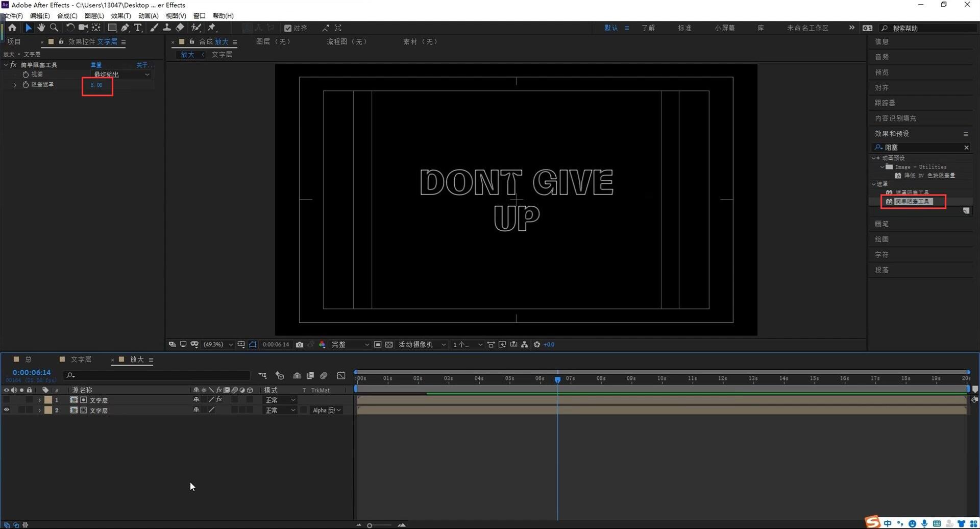This screenshot has width=980, height=529.
Task: Open the 1个 view layout dropdown
Action: pos(468,345)
